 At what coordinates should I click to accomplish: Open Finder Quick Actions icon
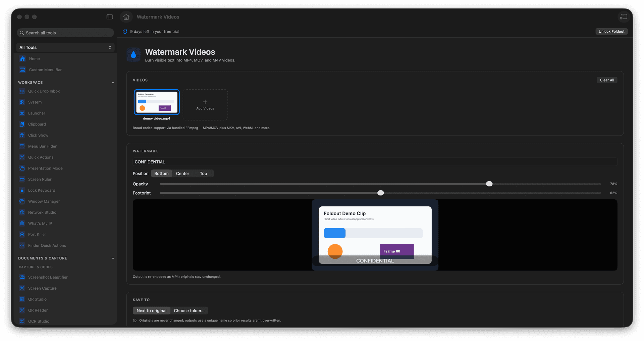[x=22, y=246]
